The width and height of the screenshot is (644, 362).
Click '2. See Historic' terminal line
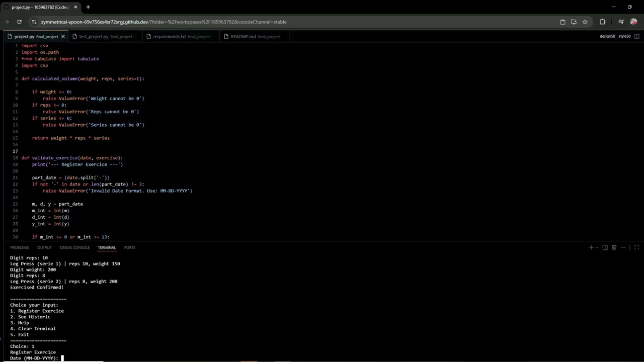coord(30,317)
